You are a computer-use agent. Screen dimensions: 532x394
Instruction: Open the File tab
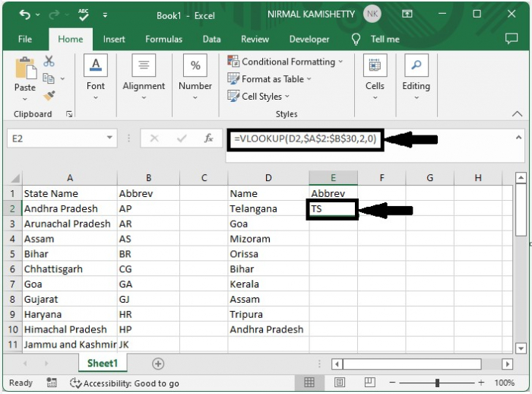(25, 39)
